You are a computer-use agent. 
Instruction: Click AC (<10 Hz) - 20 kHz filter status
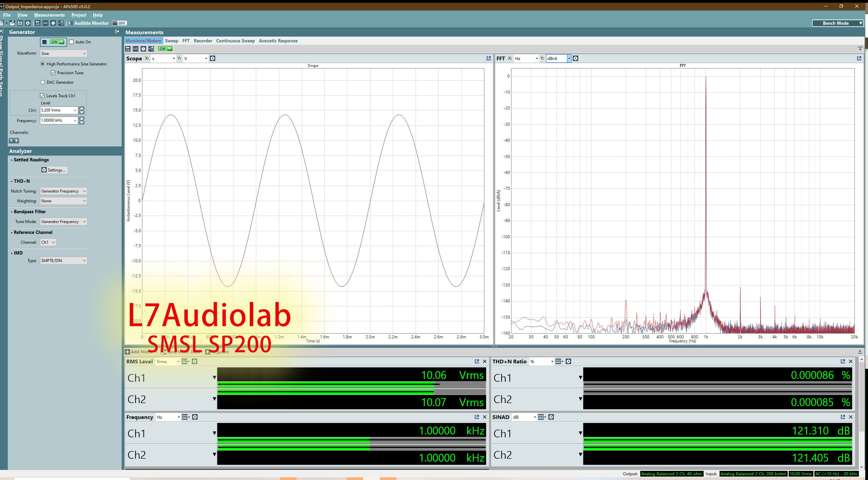(x=836, y=474)
